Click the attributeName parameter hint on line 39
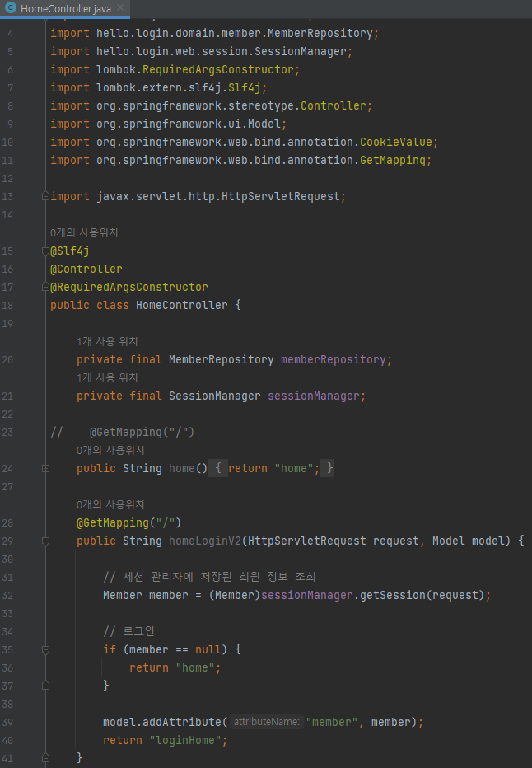 coord(266,722)
